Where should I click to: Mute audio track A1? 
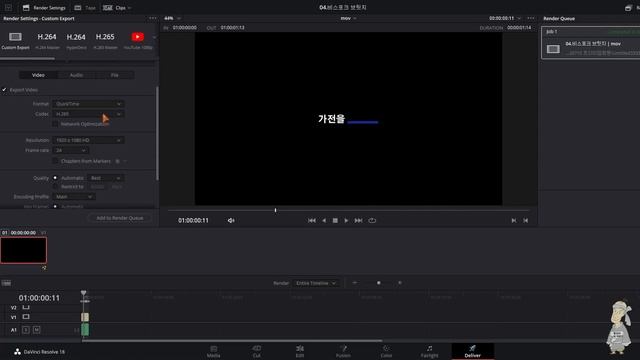tap(36, 329)
